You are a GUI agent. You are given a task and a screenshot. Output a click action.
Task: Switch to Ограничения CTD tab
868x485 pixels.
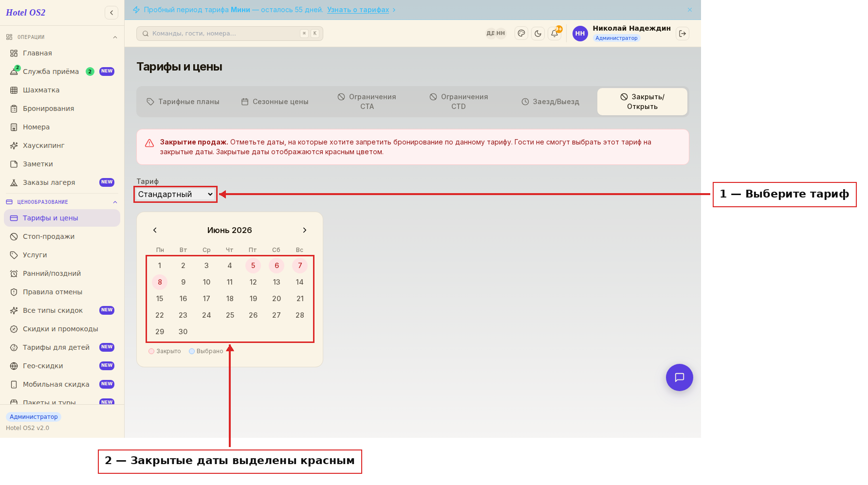coord(459,102)
